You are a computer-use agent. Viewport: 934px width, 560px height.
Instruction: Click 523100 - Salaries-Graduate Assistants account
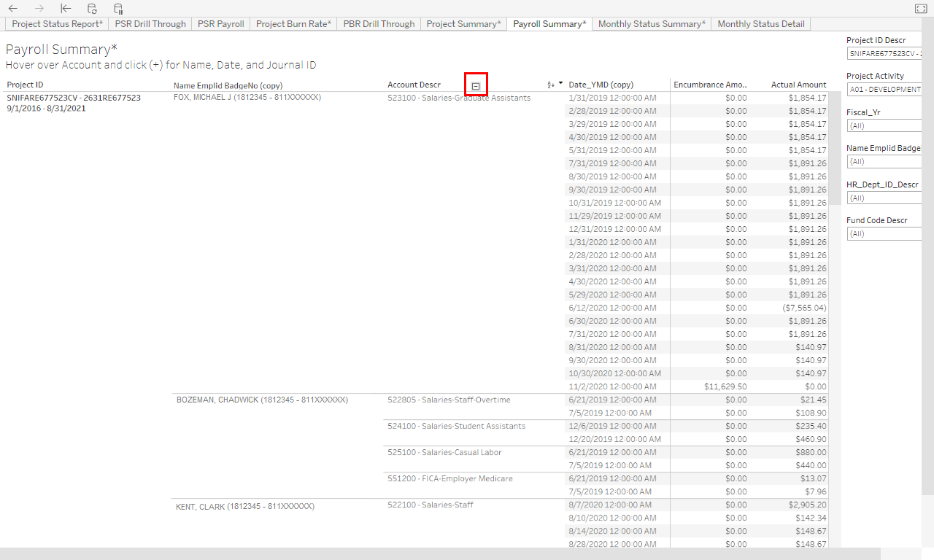coord(459,98)
